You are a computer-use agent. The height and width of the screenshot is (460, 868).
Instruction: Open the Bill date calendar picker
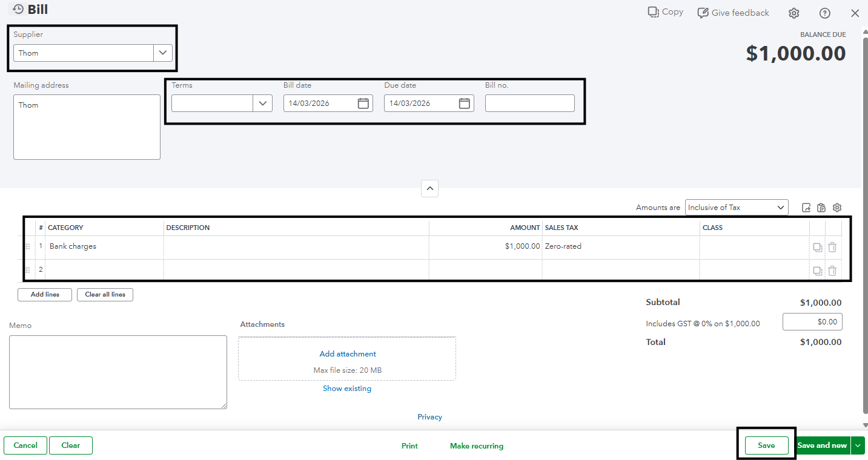point(363,103)
